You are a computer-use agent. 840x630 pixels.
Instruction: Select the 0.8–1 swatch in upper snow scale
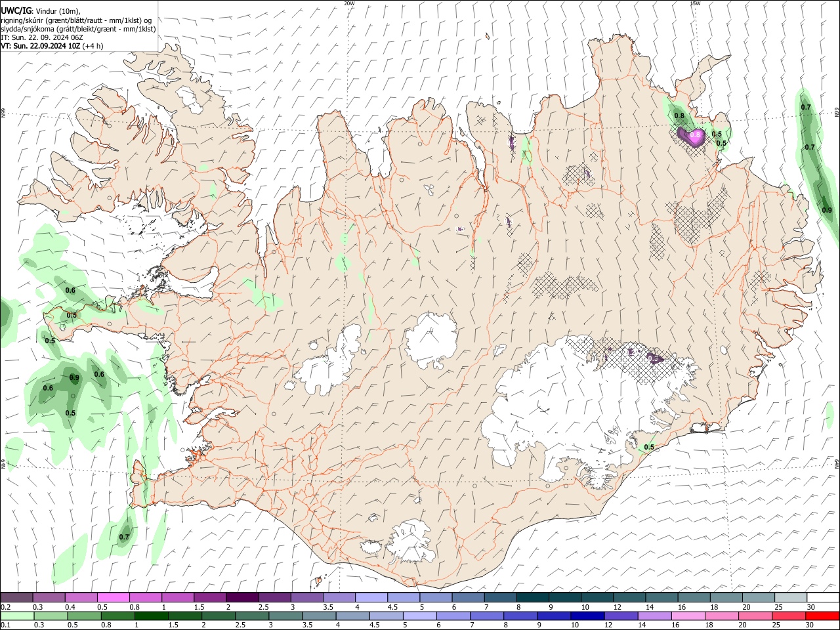coord(145,598)
